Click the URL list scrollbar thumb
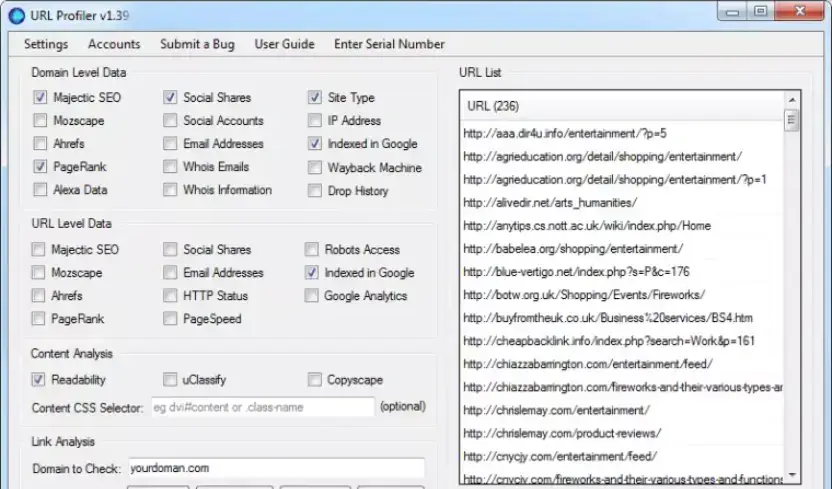 click(792, 120)
